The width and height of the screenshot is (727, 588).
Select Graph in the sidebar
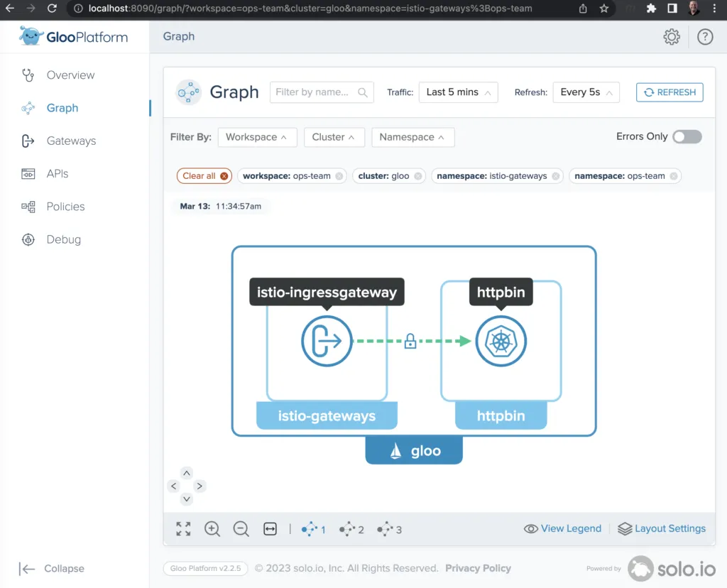click(x=62, y=108)
